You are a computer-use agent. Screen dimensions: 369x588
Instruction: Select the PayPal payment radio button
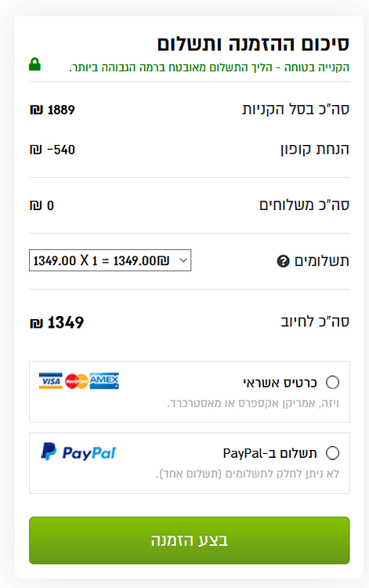(x=333, y=453)
